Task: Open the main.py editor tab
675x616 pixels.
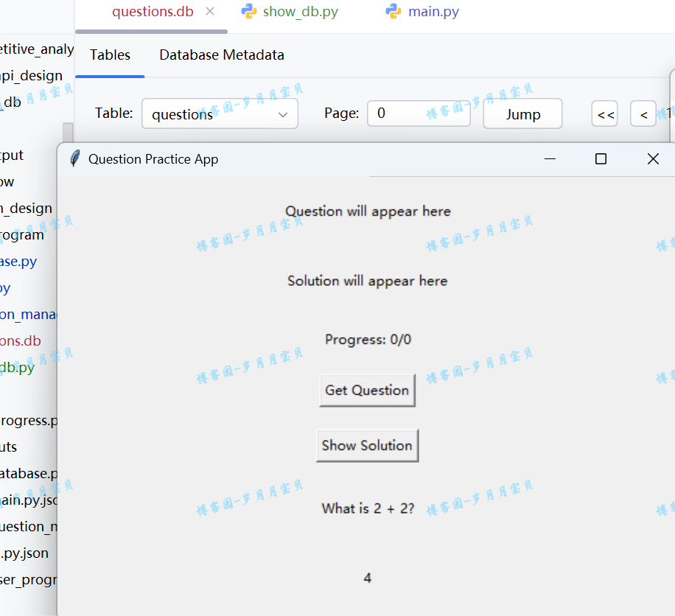Action: coord(433,12)
